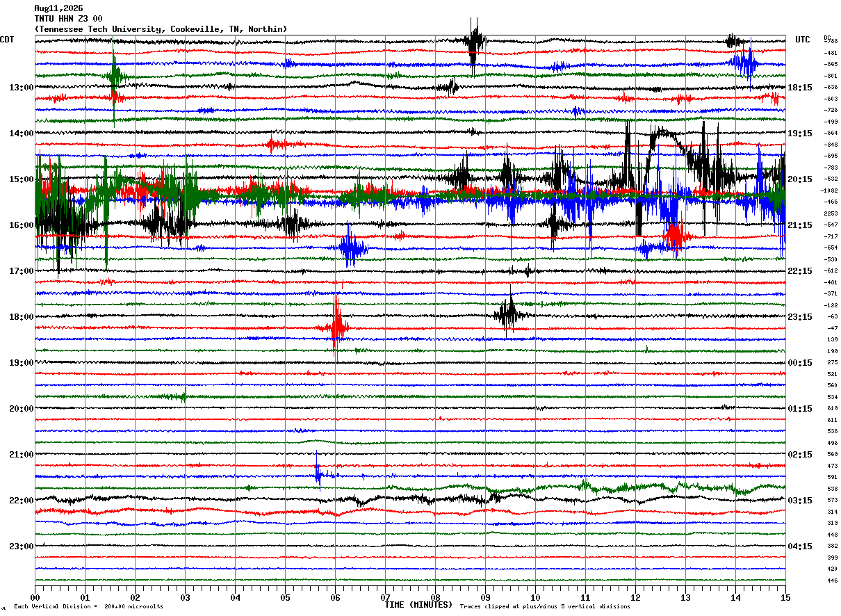
Task: Click minute 06 on the bottom axis
Action: coord(335,597)
